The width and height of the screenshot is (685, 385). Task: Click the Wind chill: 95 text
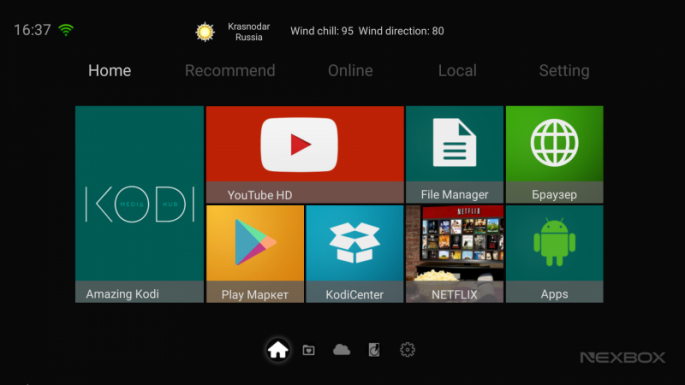[322, 31]
